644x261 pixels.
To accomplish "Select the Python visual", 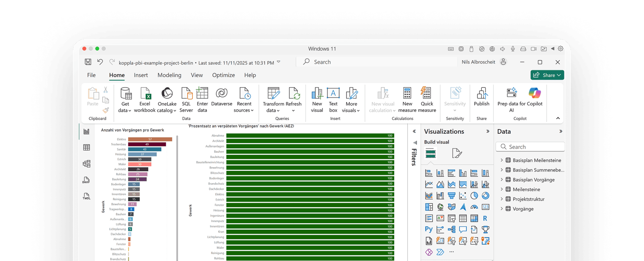I will (429, 229).
